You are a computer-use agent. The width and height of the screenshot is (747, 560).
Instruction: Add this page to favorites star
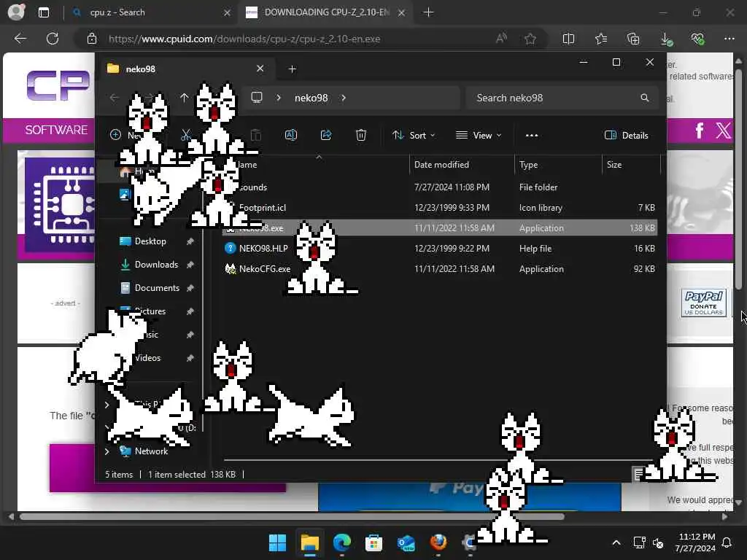click(530, 39)
